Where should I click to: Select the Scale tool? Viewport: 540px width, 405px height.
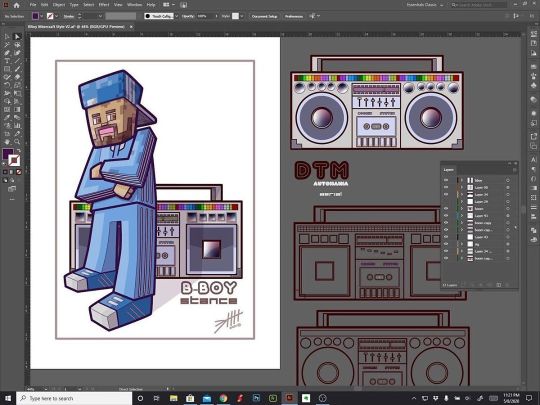pos(17,85)
